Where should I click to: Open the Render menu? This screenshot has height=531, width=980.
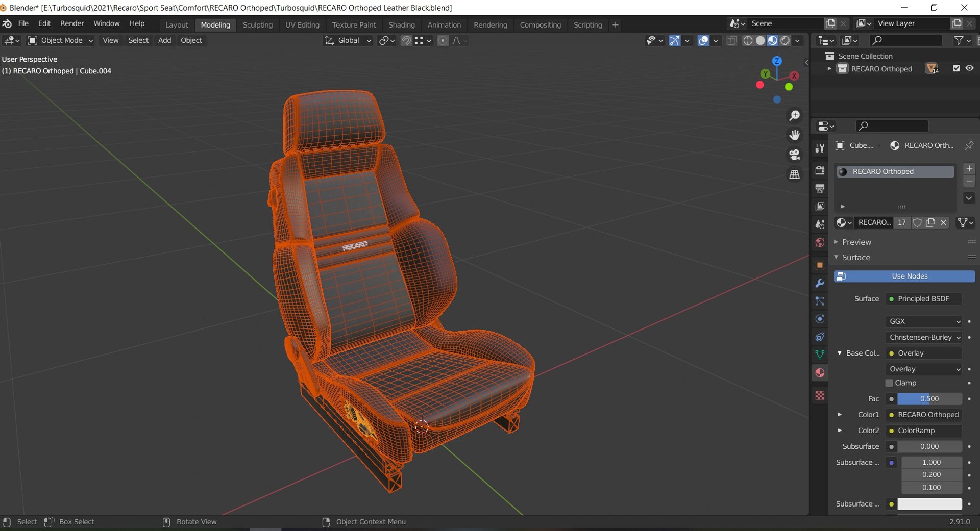click(x=72, y=23)
